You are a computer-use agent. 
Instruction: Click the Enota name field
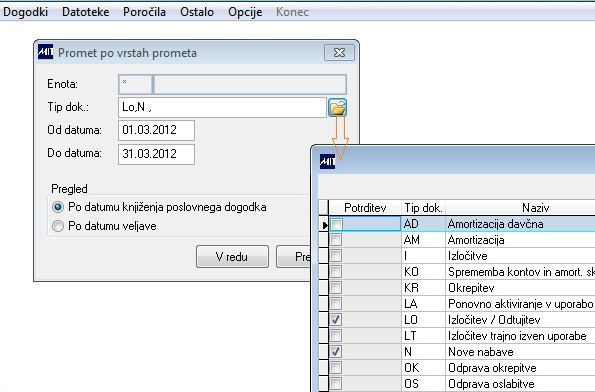(x=250, y=84)
